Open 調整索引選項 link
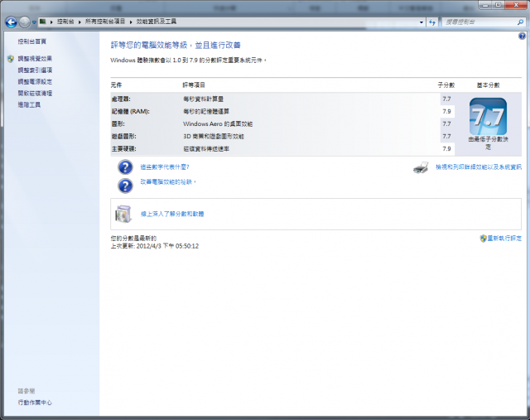The image size is (530, 420). coord(35,70)
